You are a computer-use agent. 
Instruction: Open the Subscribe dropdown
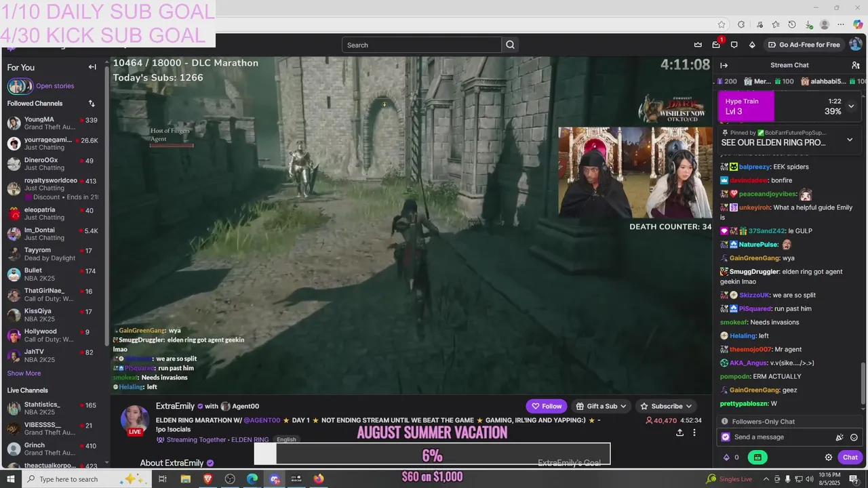[x=666, y=406]
